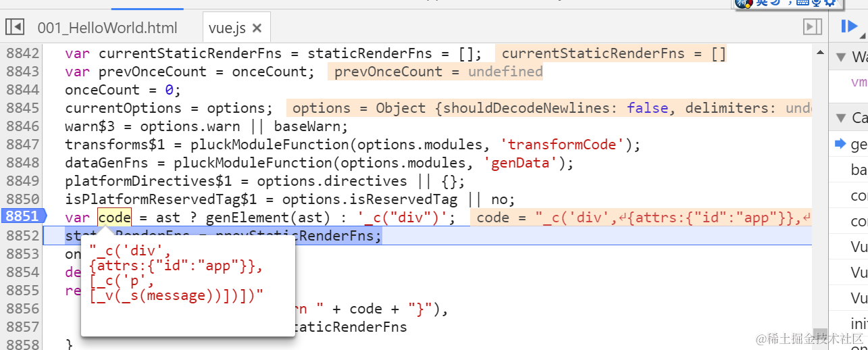Click line number 8853 in the gutter

point(23,254)
